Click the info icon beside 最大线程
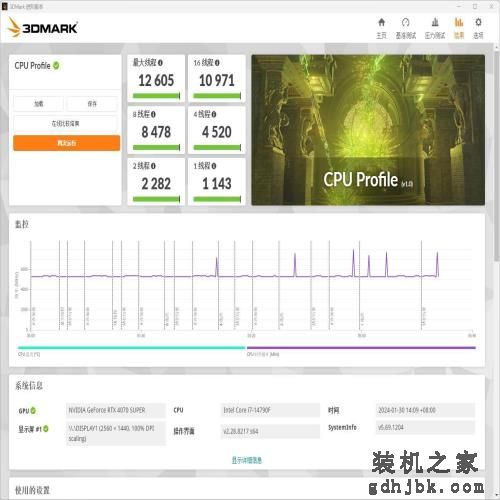 [160, 63]
